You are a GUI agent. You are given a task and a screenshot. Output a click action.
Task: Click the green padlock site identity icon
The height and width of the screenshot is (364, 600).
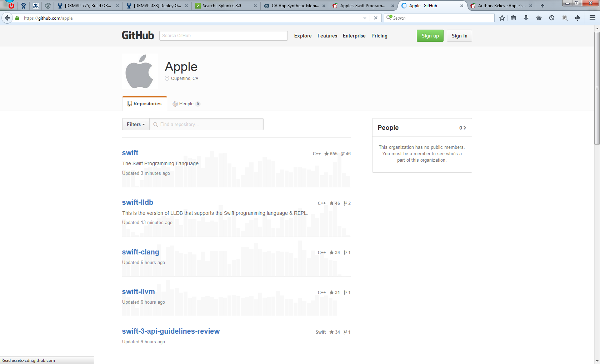[x=17, y=18]
